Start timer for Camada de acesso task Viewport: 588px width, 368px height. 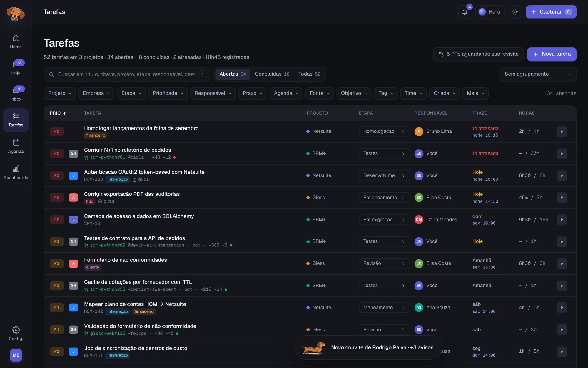click(562, 220)
